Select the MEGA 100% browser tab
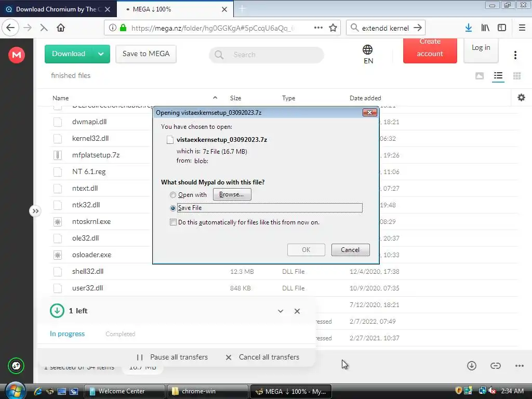This screenshot has height=399, width=532. click(175, 9)
